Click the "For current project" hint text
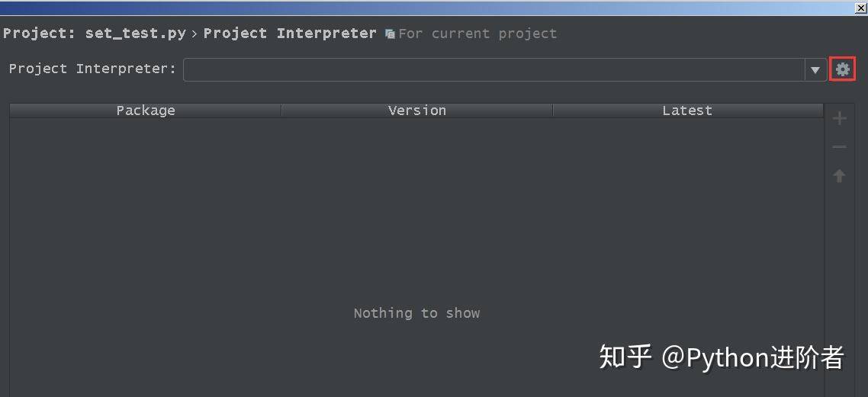This screenshot has height=397, width=868. point(477,34)
